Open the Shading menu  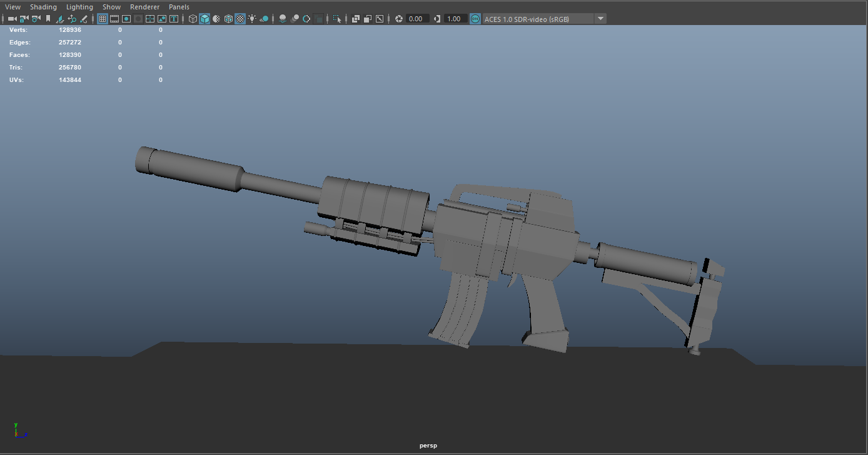(x=43, y=7)
